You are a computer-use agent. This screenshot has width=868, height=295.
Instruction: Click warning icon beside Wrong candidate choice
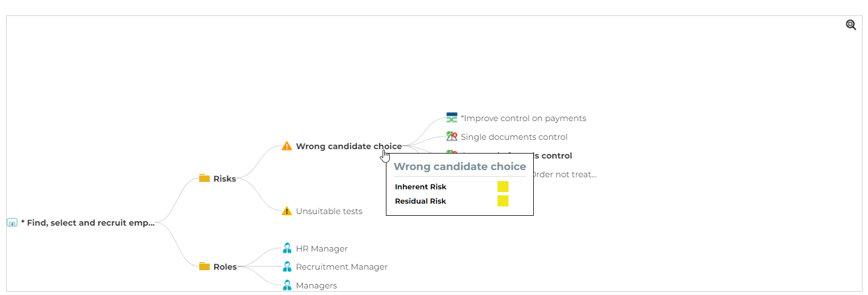click(287, 146)
